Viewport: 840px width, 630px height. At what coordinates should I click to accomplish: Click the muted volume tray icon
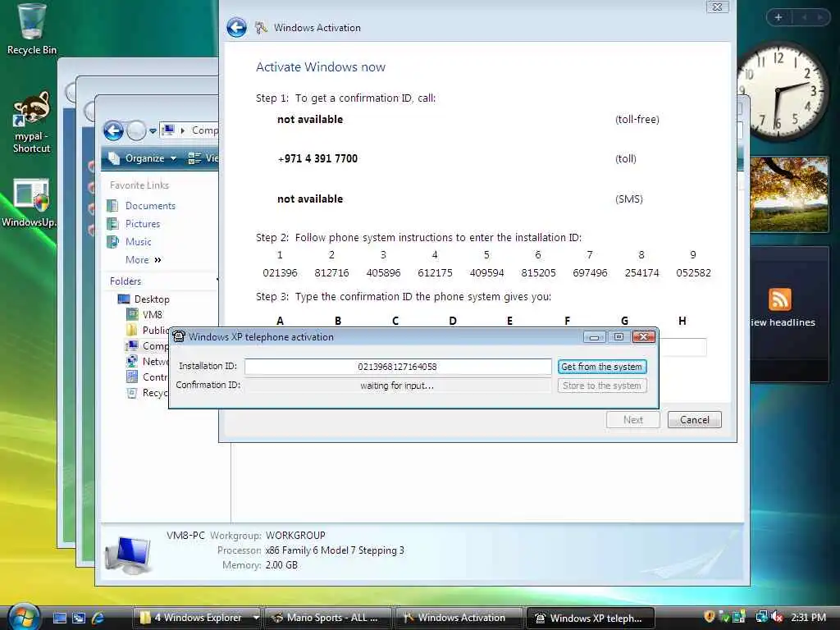(777, 617)
